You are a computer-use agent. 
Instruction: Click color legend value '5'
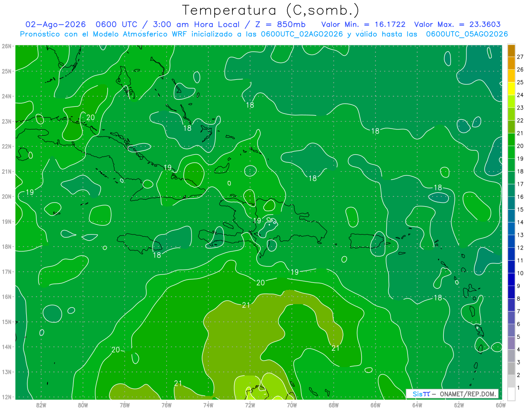[x=519, y=337]
